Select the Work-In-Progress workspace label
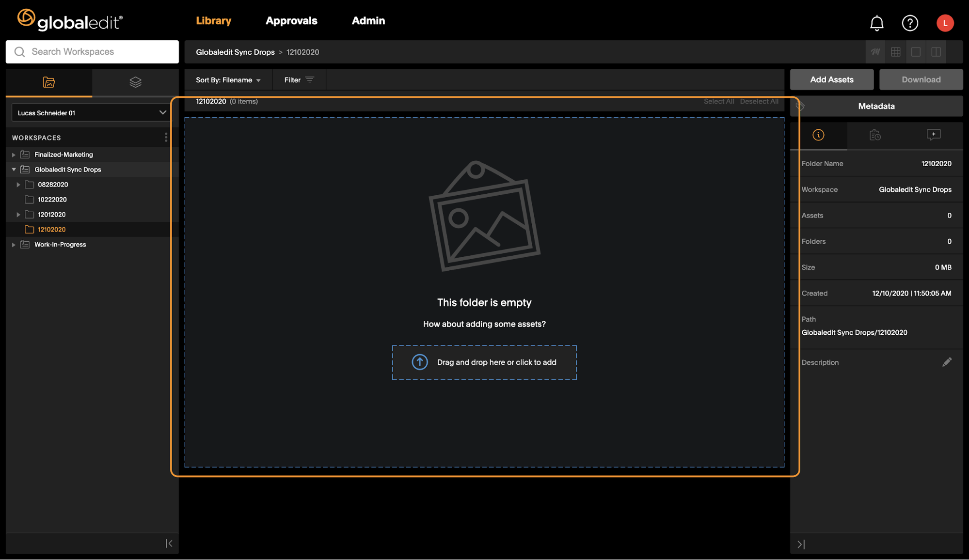This screenshot has width=969, height=560. (x=60, y=245)
